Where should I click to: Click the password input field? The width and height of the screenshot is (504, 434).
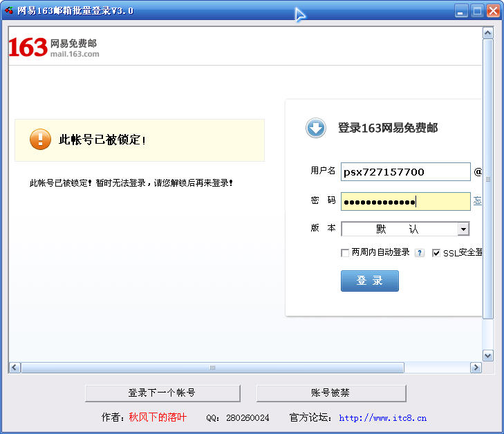[406, 202]
